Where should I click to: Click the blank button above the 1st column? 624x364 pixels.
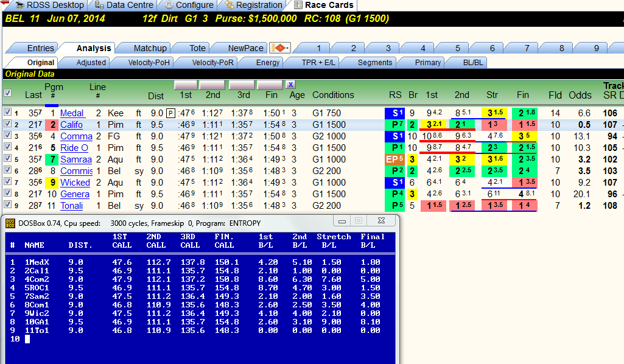coord(186,85)
